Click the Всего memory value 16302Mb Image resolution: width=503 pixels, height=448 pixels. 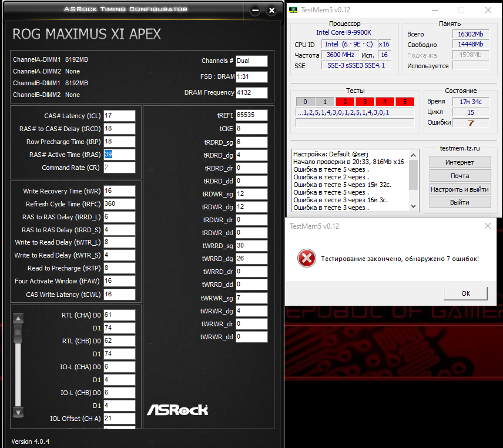coord(471,34)
